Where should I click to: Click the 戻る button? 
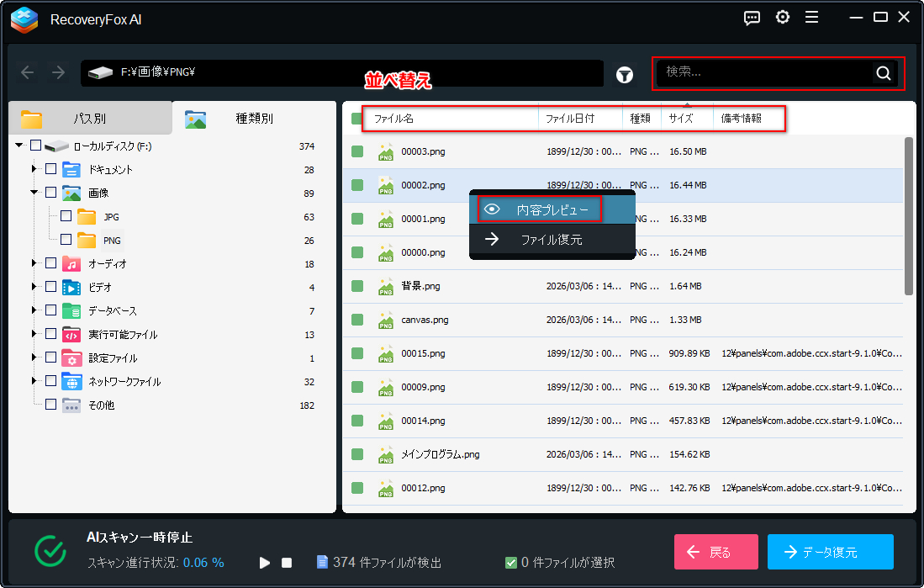715,552
